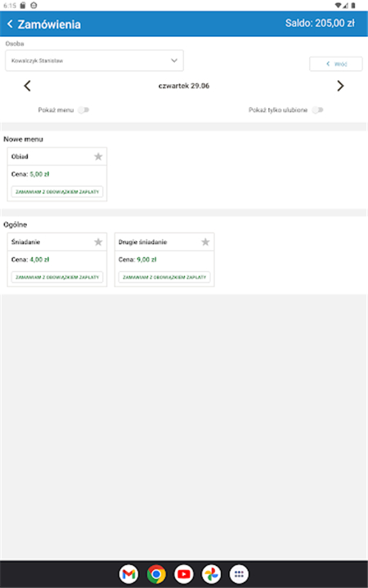This screenshot has width=368, height=588.
Task: Launch Chrome from the dock
Action: click(156, 574)
